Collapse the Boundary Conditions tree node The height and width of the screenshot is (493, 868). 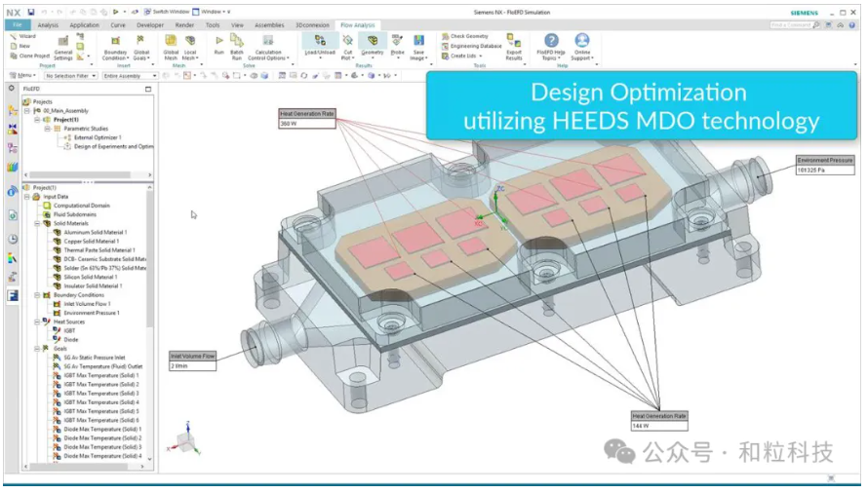tap(38, 294)
